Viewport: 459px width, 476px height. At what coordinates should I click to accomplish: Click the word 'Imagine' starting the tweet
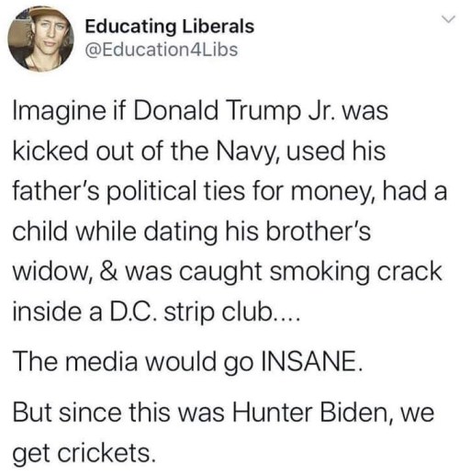click(59, 111)
